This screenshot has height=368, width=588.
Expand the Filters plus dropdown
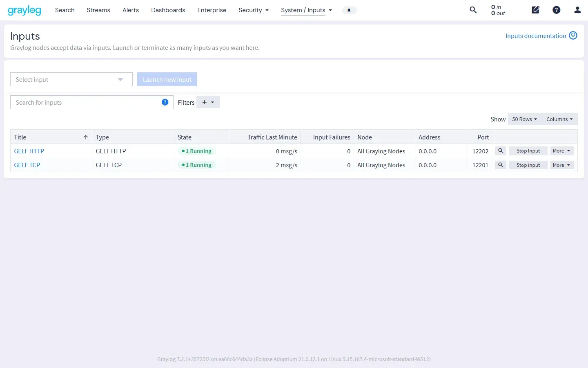[x=208, y=102]
